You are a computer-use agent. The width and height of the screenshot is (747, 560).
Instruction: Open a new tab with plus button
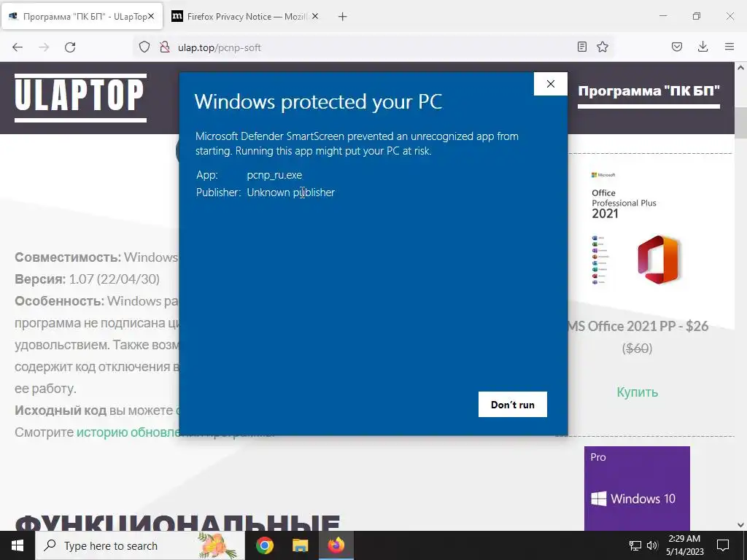(x=343, y=17)
